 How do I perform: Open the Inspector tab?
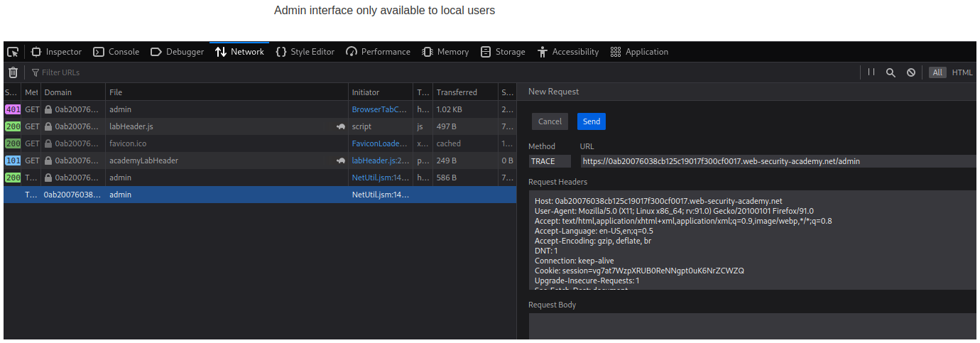[57, 52]
